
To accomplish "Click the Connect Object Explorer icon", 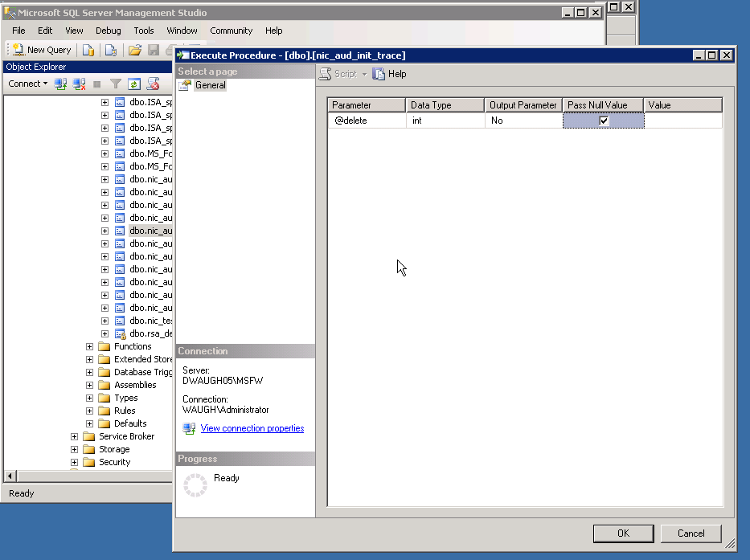I will pos(60,84).
